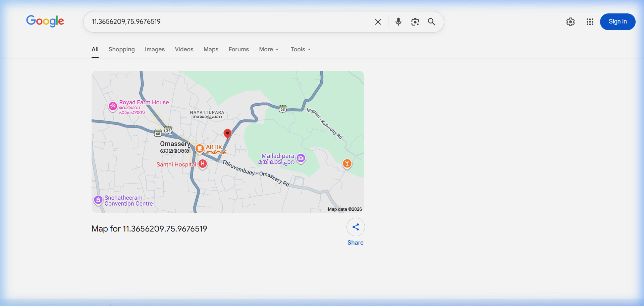Open the Forums results tab
The height and width of the screenshot is (306, 644).
pyautogui.click(x=238, y=49)
